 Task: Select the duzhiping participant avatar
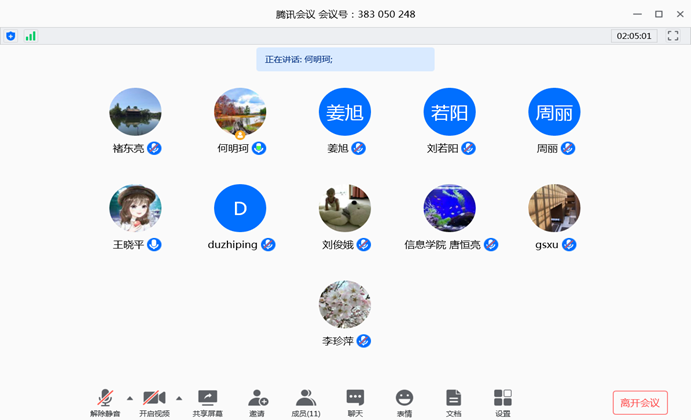click(x=240, y=209)
